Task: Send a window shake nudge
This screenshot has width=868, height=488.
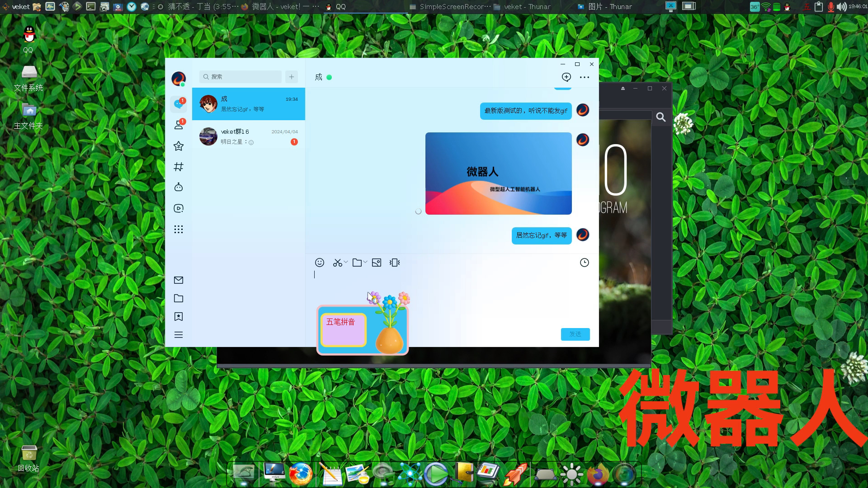Action: 395,263
